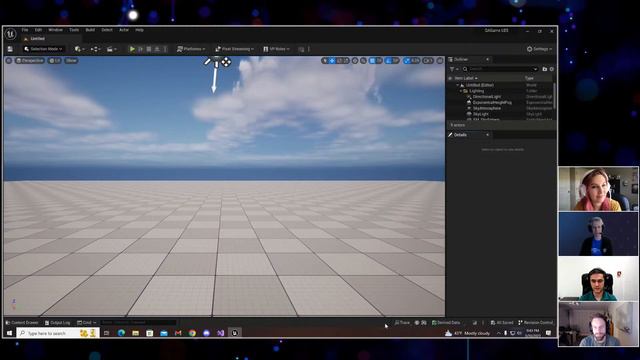Click the Outliner new folder icon

544,69
